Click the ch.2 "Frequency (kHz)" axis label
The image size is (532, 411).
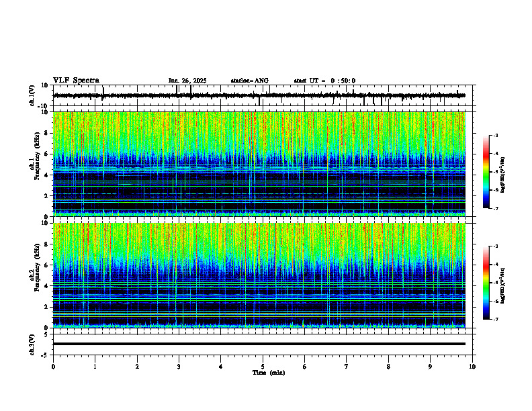[x=38, y=267]
